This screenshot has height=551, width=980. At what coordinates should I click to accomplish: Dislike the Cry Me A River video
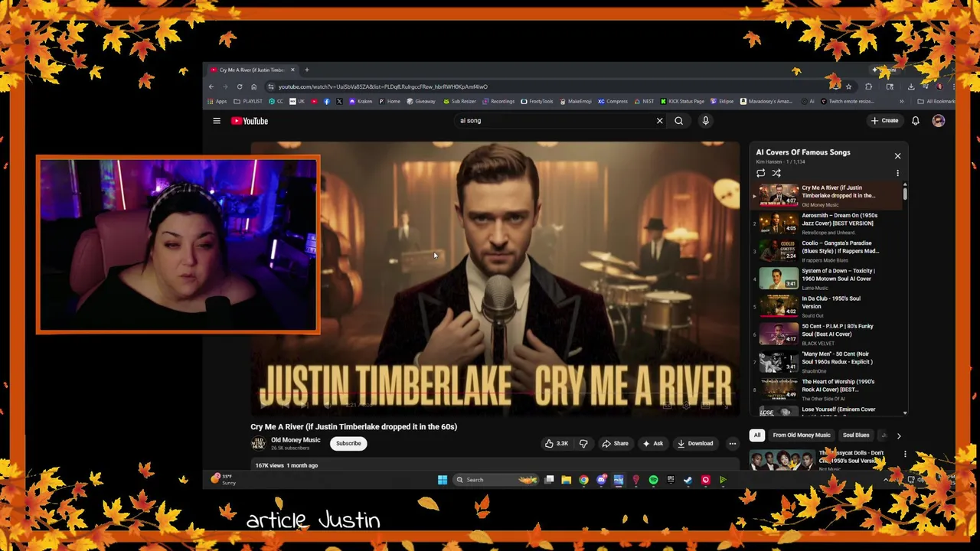tap(583, 443)
